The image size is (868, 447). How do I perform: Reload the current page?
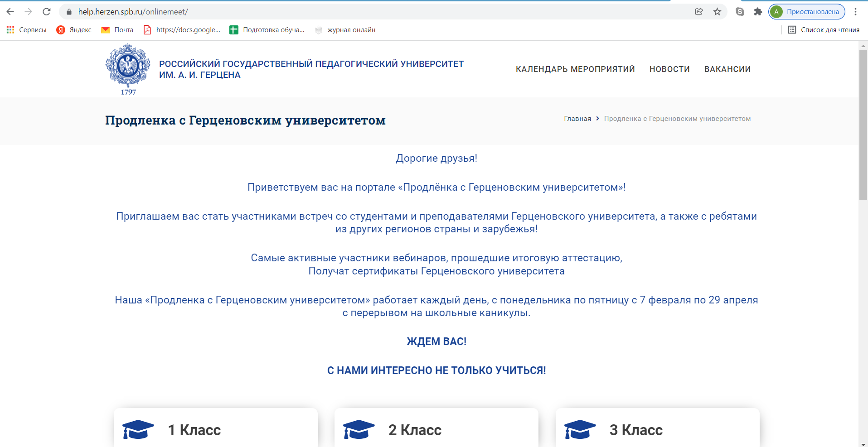(46, 12)
